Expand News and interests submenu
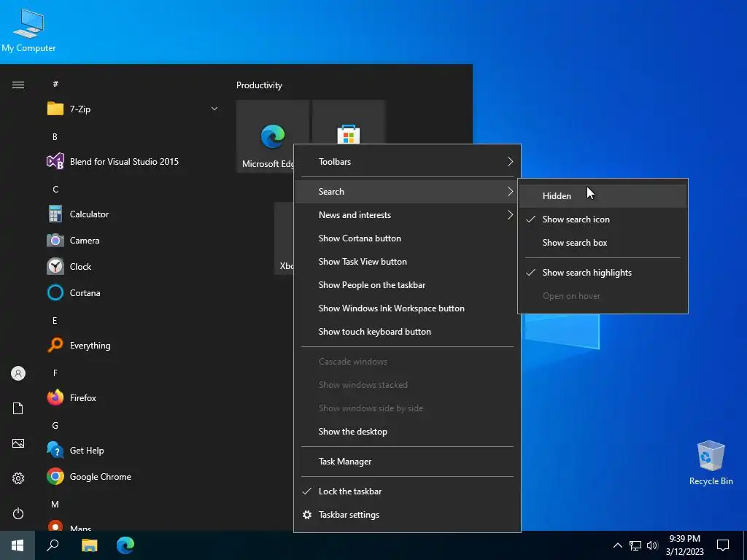This screenshot has width=747, height=560. point(407,215)
